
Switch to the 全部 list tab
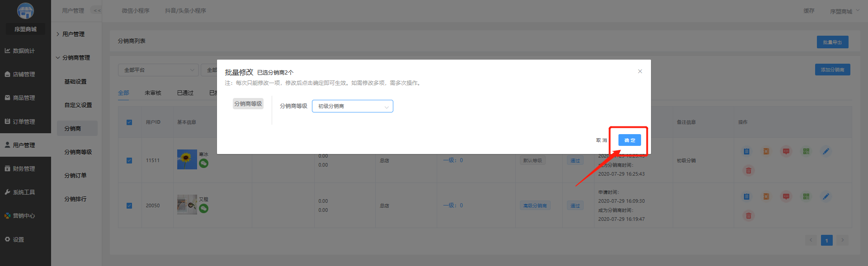point(123,93)
